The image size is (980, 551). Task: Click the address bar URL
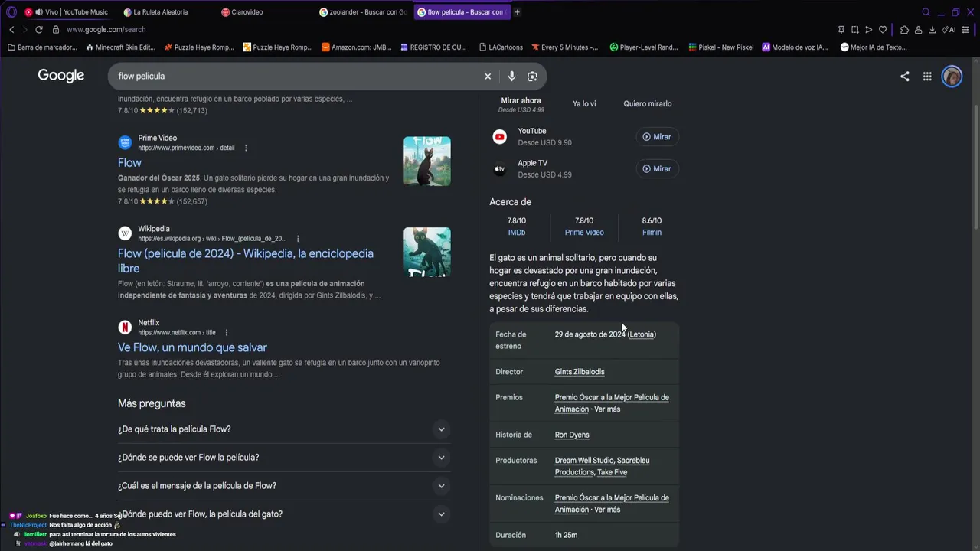(106, 30)
